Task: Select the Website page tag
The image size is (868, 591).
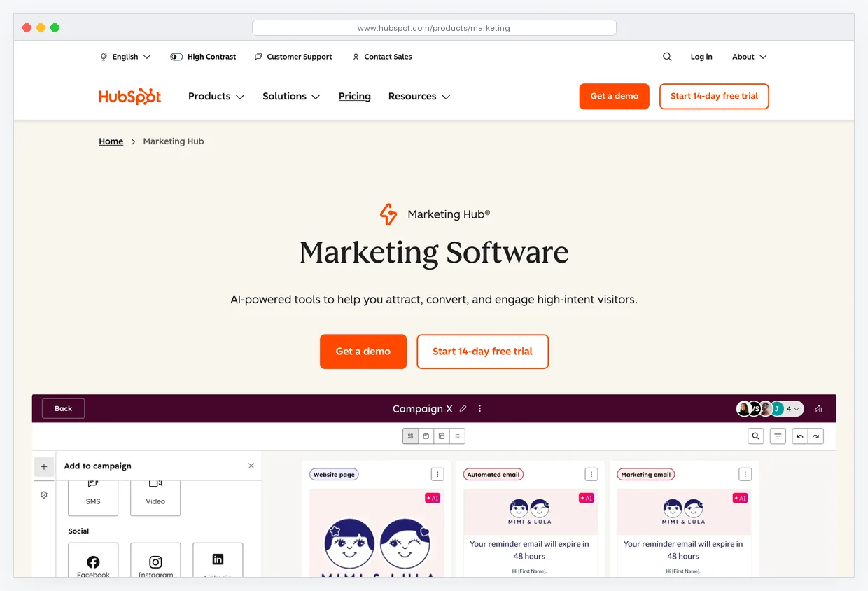Action: pyautogui.click(x=334, y=475)
